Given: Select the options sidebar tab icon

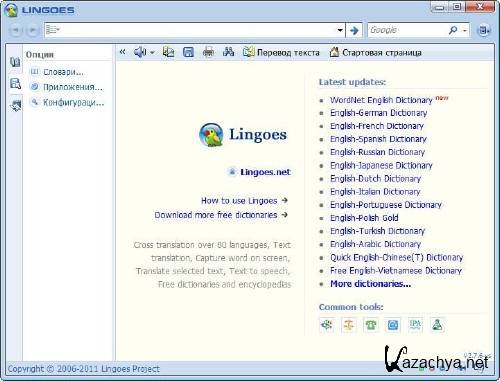Looking at the screenshot, I should 15,105.
